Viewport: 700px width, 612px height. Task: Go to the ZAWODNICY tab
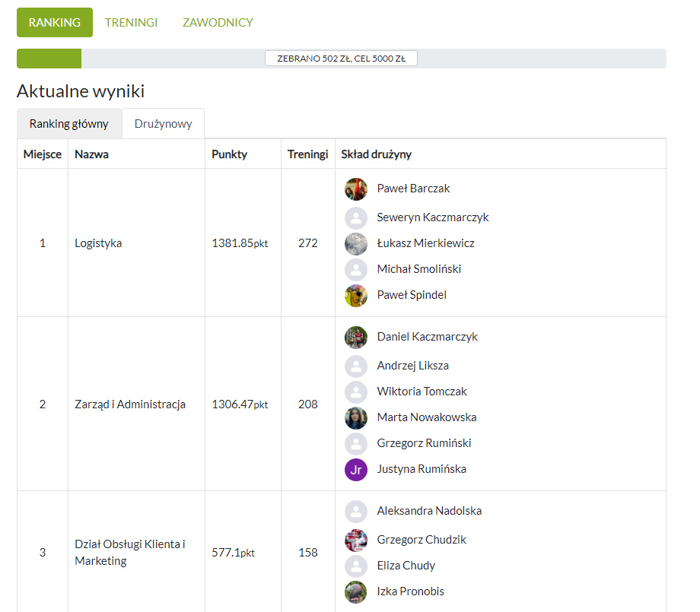[218, 23]
